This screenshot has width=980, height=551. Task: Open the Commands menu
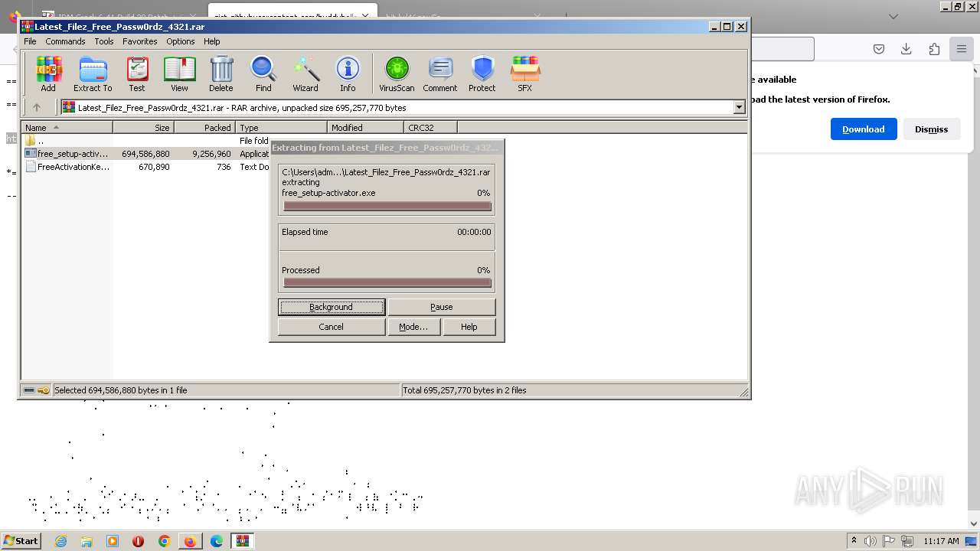tap(65, 41)
